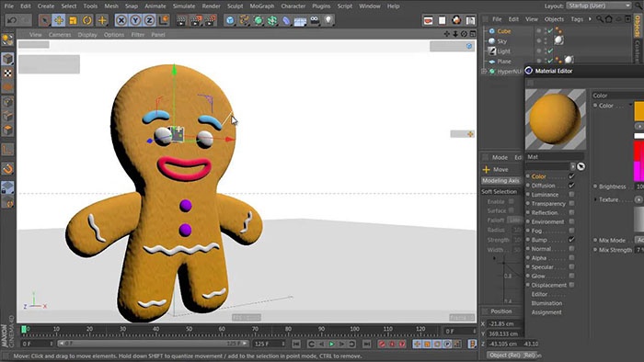This screenshot has width=644, height=362.
Task: Select the Light object in the tree
Action: (503, 51)
